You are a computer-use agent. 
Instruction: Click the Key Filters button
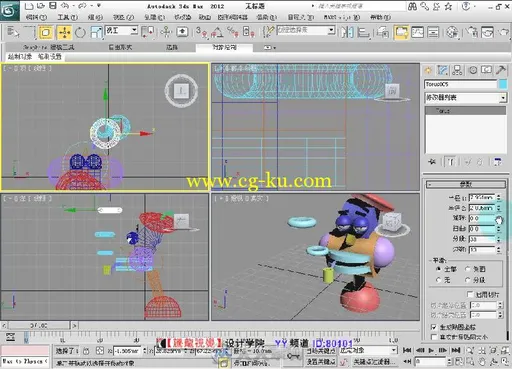pos(374,362)
